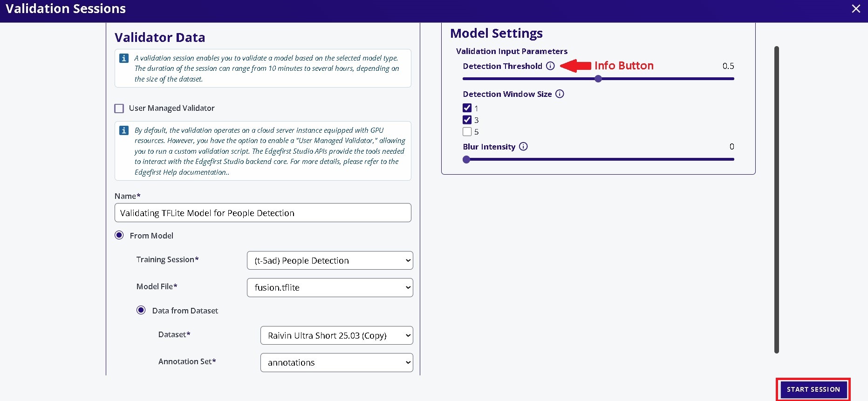Click the info icon beside cloud server note
868x401 pixels.
point(124,130)
